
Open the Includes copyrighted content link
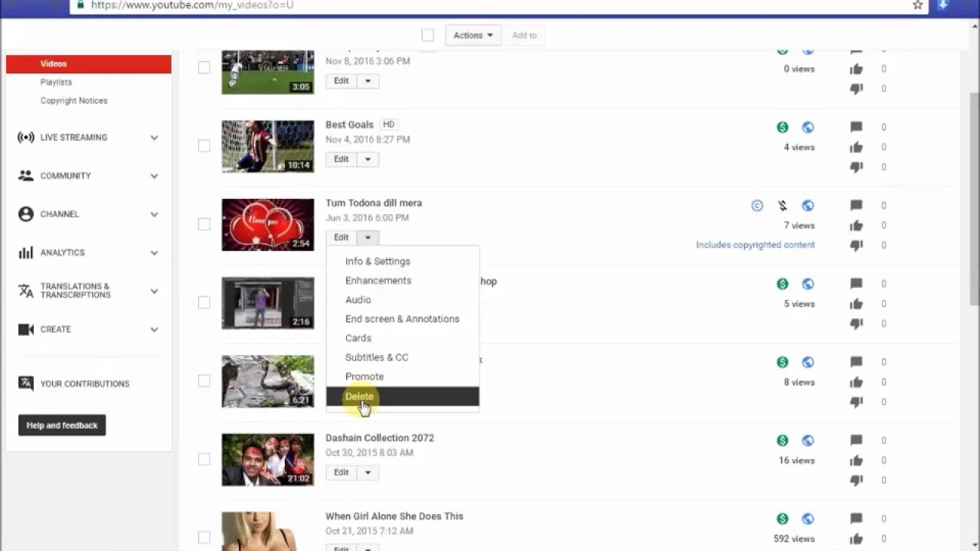[x=755, y=245]
